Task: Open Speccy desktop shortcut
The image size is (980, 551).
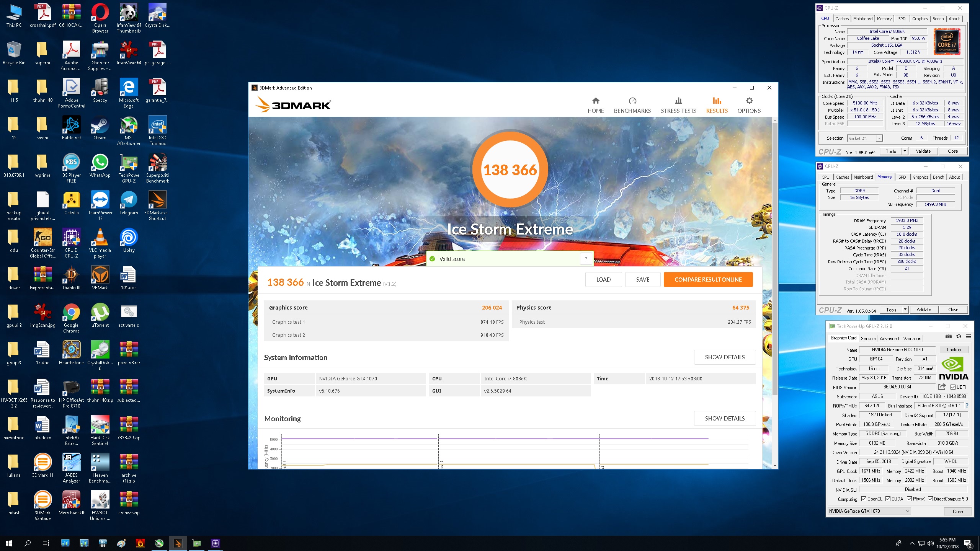Action: pyautogui.click(x=100, y=91)
